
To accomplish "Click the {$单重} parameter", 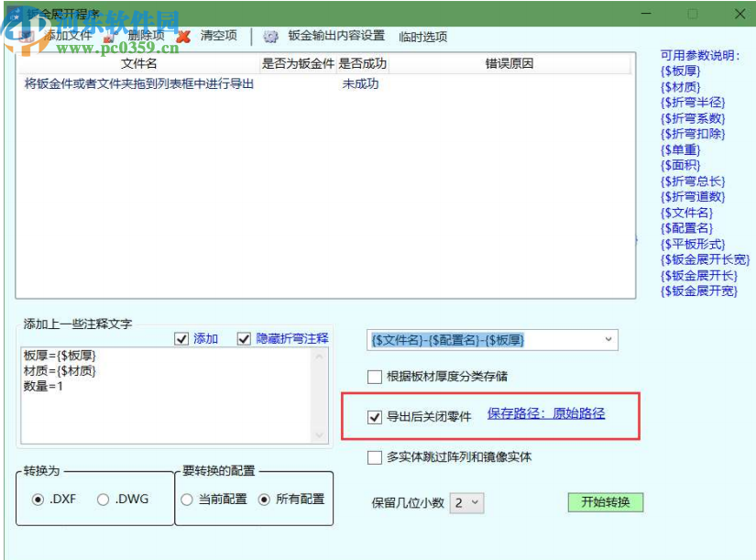I will click(680, 150).
